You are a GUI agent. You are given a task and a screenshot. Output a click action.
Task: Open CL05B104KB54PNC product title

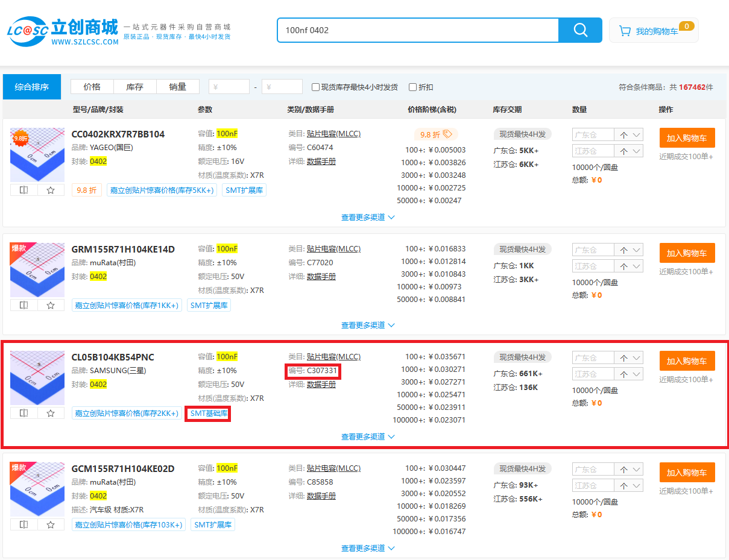(x=113, y=357)
